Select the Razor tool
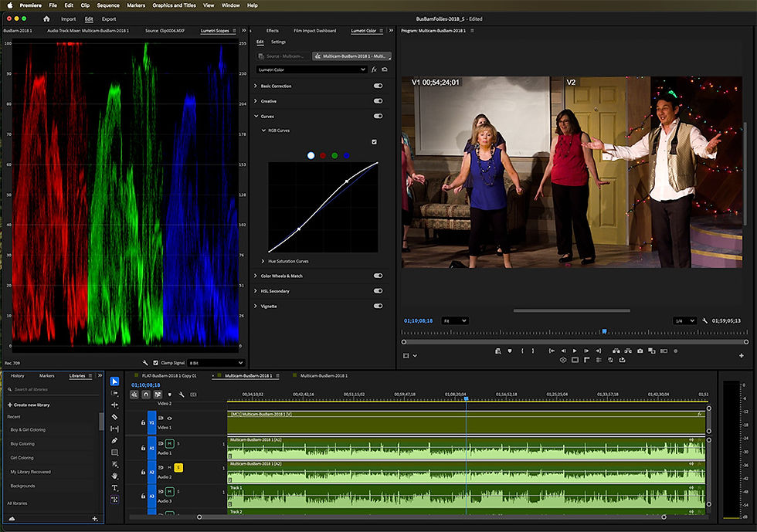The width and height of the screenshot is (757, 532). point(114,417)
